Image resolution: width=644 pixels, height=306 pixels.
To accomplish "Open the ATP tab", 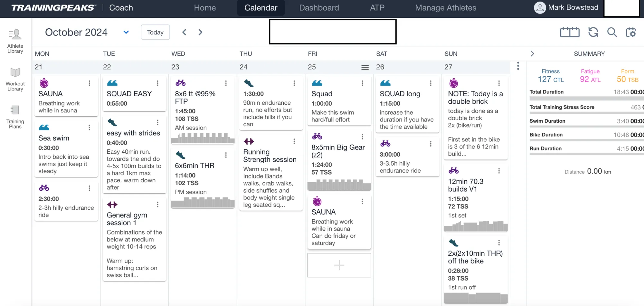I will [377, 8].
